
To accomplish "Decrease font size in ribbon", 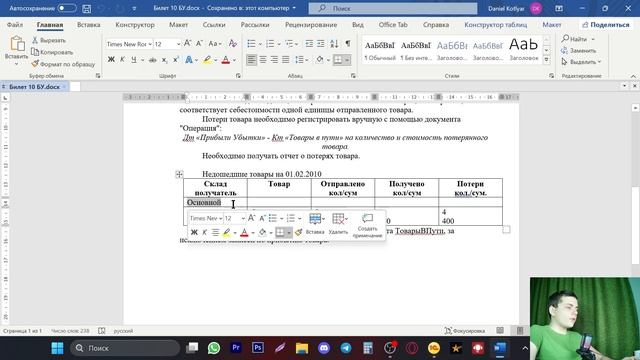I will (199, 44).
